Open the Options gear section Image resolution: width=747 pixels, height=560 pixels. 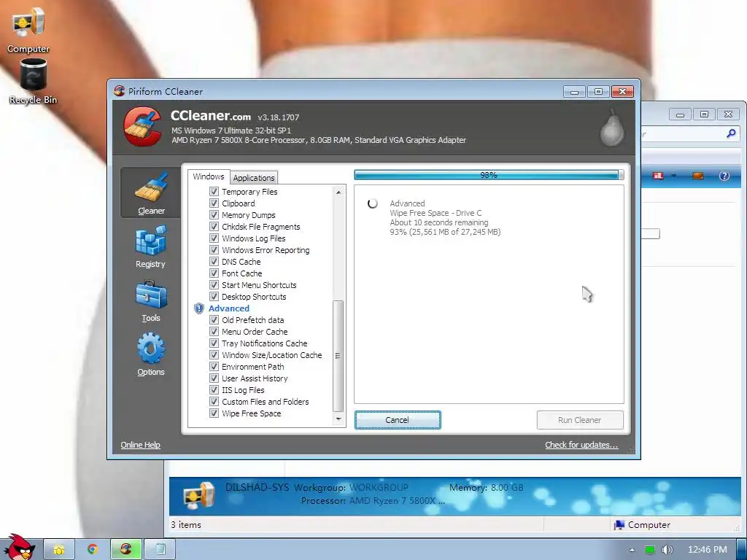(150, 354)
